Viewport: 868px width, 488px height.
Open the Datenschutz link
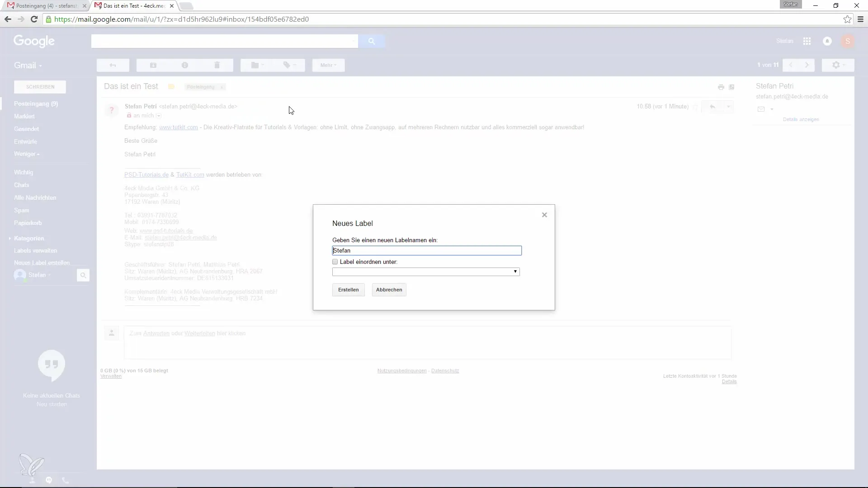click(x=445, y=371)
